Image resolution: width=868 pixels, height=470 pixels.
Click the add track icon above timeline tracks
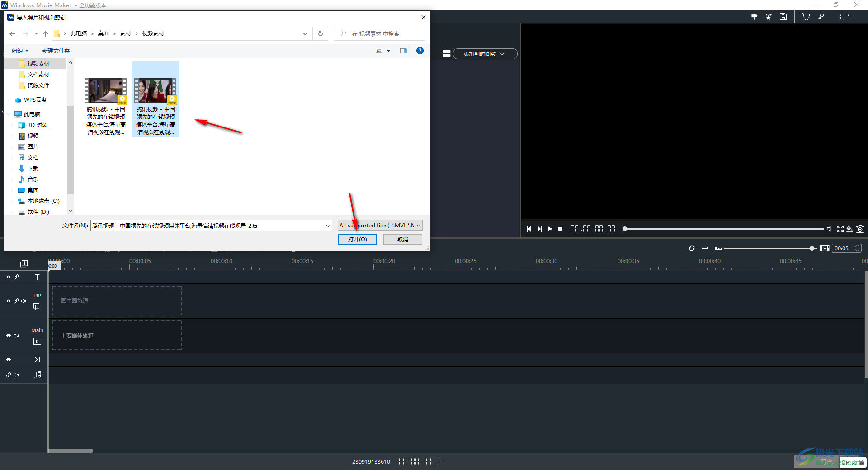pos(24,263)
